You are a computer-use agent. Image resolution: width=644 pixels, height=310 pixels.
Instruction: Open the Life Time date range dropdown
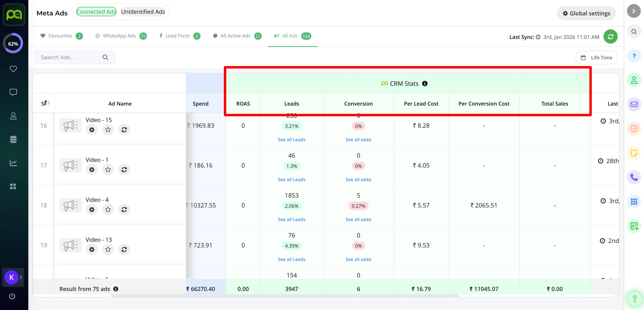596,58
